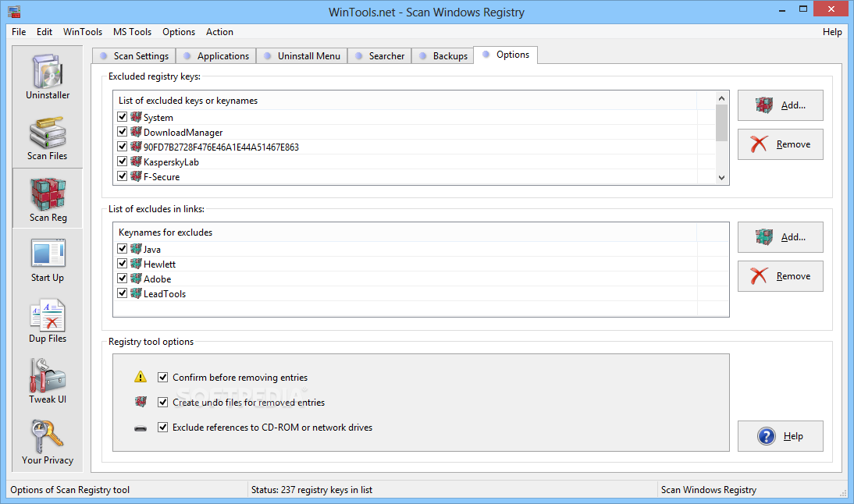The width and height of the screenshot is (854, 504).
Task: Toggle the 90FD7B2728F476E46A1E44A51467E863 key checkbox
Action: point(122,147)
